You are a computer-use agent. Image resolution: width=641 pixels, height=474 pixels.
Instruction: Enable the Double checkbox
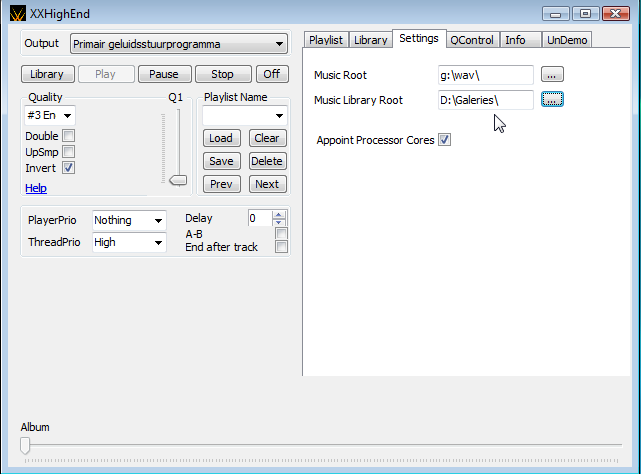point(68,135)
